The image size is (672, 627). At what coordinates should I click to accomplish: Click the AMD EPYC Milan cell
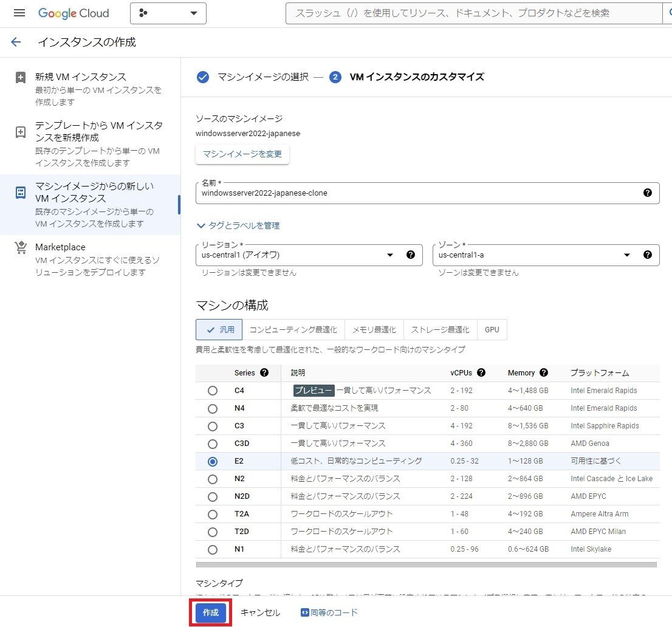coord(598,532)
